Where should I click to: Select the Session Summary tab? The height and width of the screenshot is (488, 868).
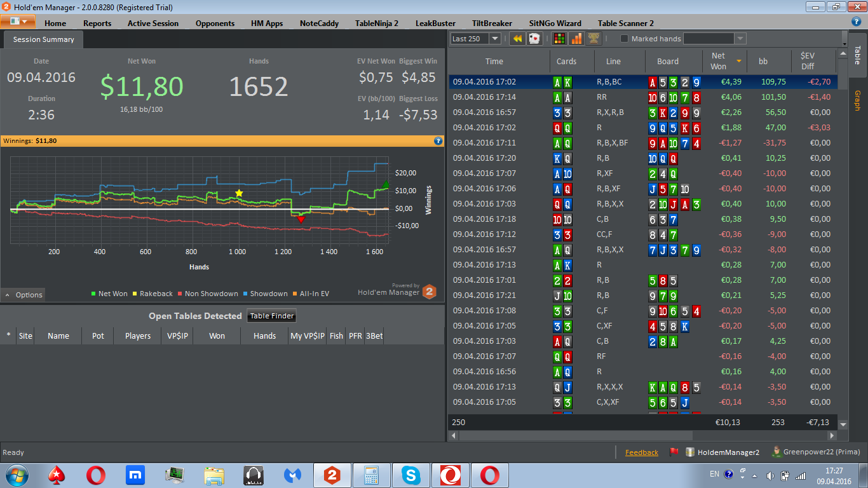click(44, 39)
